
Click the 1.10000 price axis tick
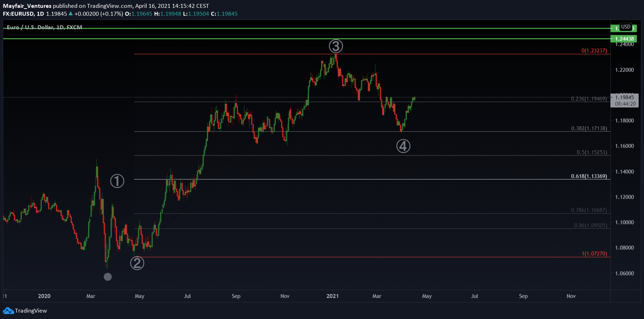(624, 222)
